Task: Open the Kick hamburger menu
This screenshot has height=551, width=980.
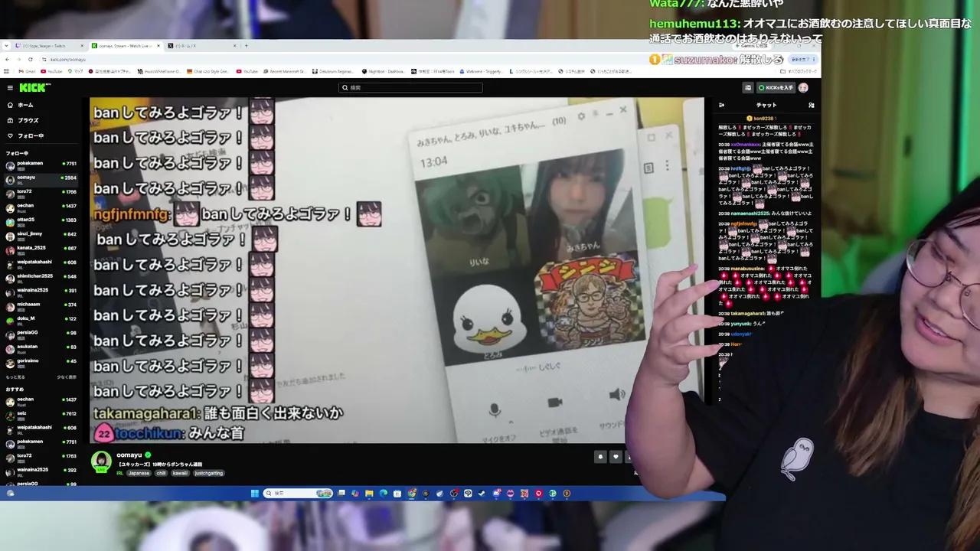Action: [x=10, y=87]
